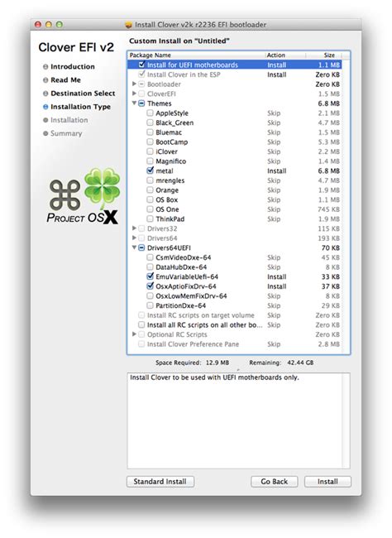Click the 33 KB size for EmuVariableUefi-64

pyautogui.click(x=331, y=276)
